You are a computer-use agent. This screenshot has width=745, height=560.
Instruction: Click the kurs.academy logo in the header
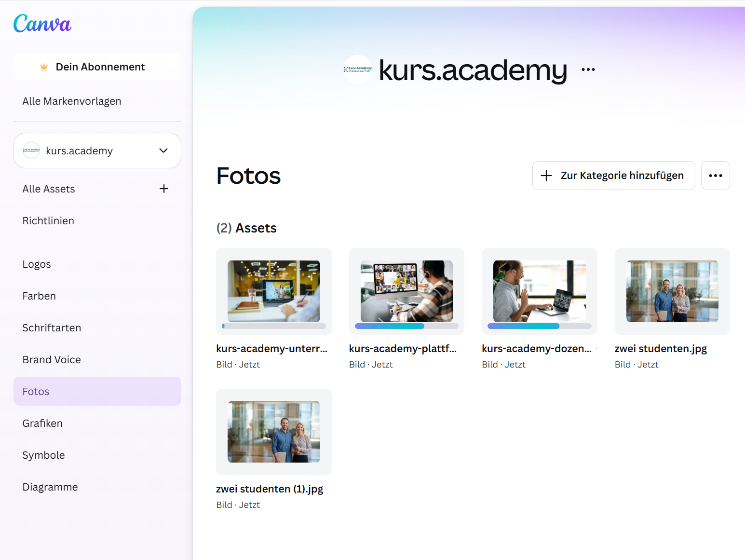(358, 69)
